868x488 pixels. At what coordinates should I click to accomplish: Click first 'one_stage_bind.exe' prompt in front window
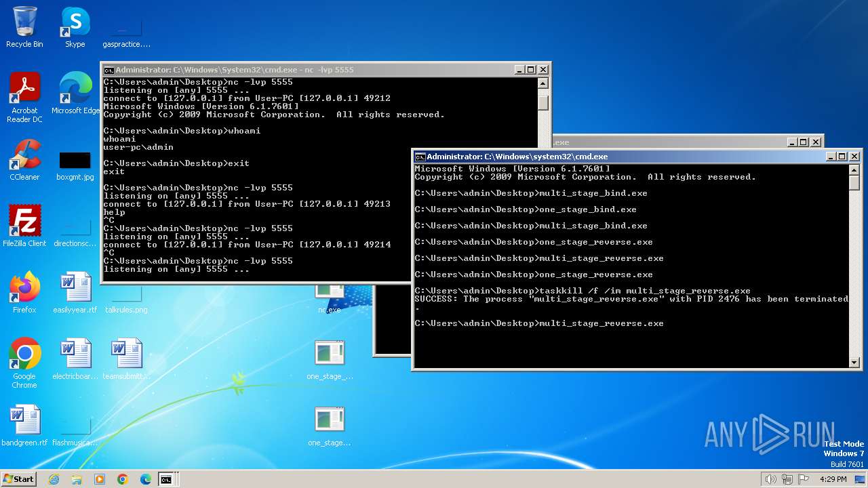tap(526, 209)
